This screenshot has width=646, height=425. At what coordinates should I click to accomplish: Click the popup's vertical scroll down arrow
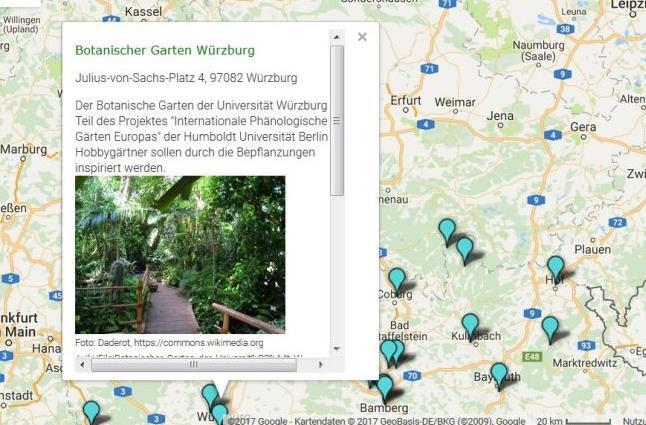click(x=337, y=349)
